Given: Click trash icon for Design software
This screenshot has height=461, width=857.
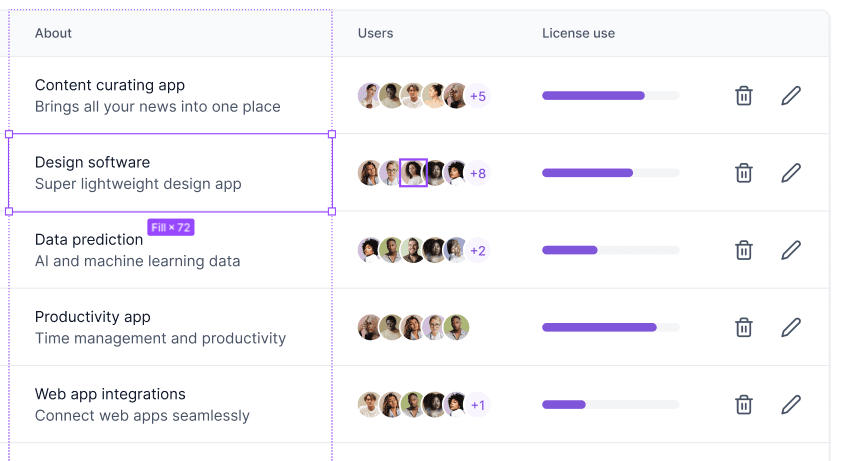Looking at the screenshot, I should pos(743,173).
